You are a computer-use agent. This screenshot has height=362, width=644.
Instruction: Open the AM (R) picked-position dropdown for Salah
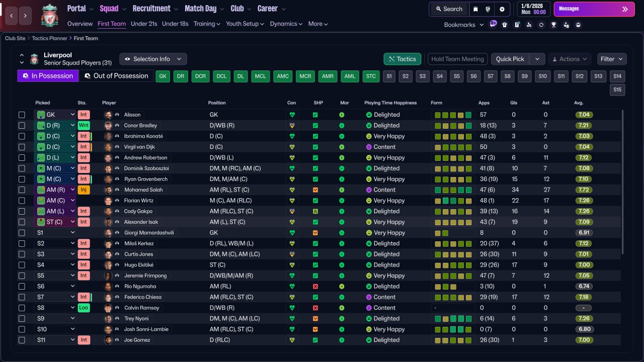(55, 190)
